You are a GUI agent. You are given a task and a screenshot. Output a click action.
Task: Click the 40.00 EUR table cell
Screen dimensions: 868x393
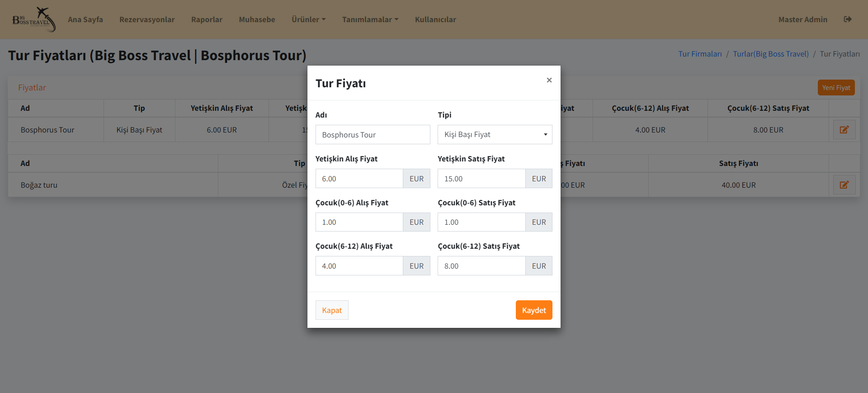[739, 185]
